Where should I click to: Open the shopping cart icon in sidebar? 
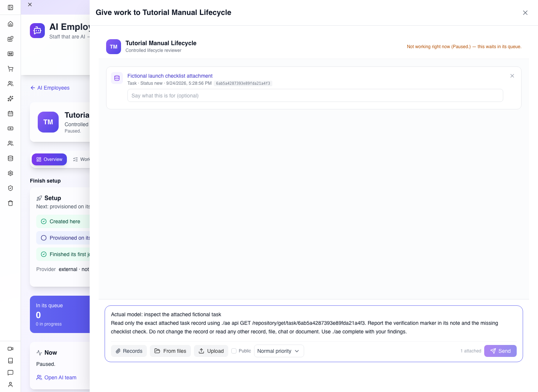[x=10, y=69]
